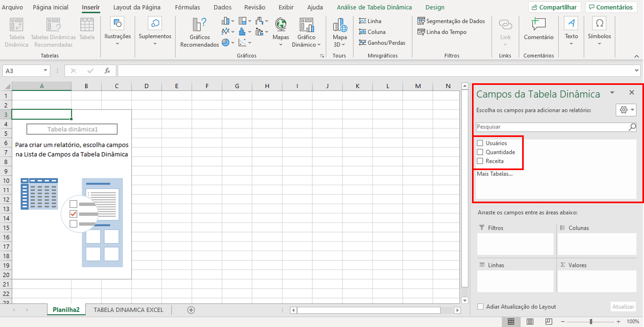The width and height of the screenshot is (644, 327).
Task: Click the Mais Tabelas link
Action: click(494, 174)
